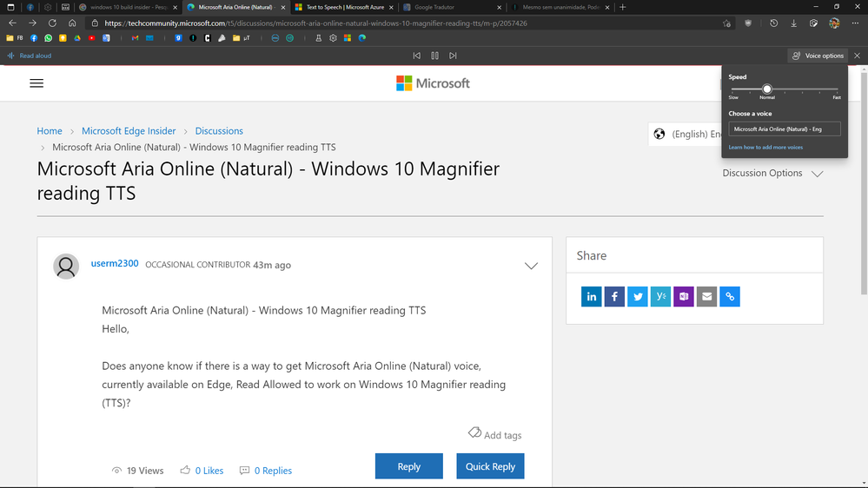Expand the post options chevron

[531, 266]
